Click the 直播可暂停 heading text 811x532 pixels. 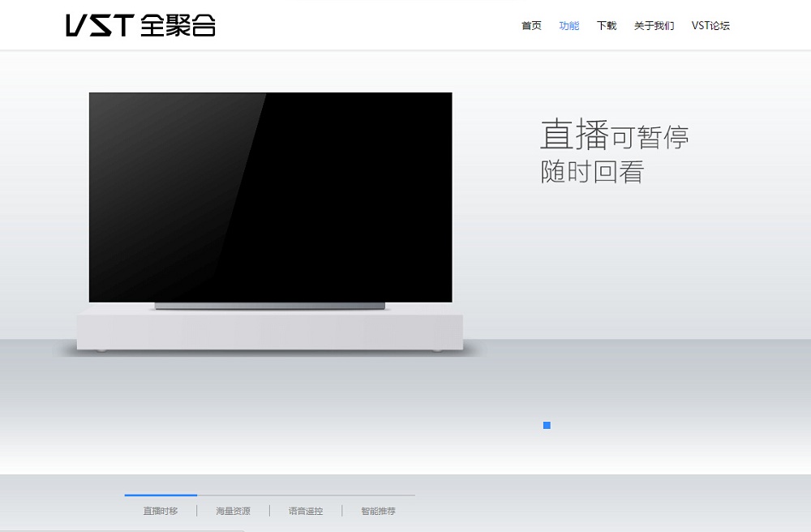tap(615, 135)
